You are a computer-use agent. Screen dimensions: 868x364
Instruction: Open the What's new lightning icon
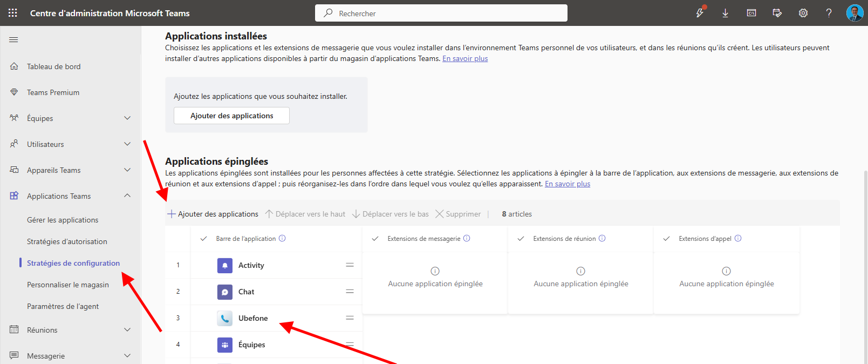point(700,13)
